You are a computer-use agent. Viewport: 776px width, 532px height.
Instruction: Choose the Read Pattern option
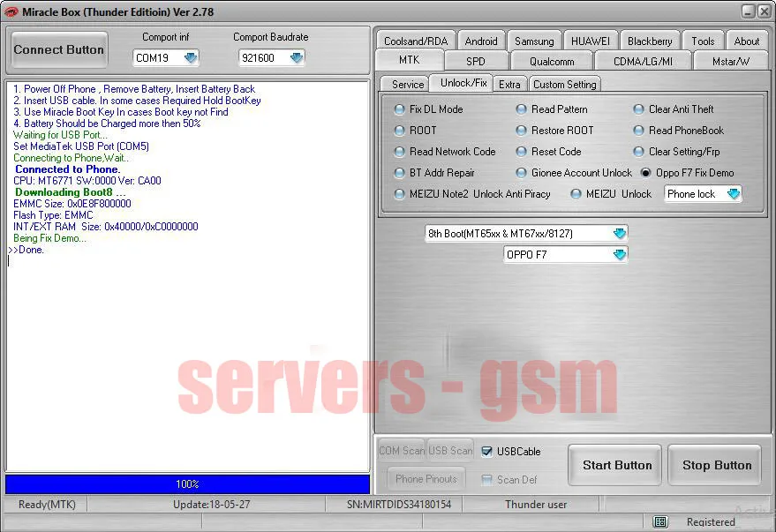coord(521,109)
